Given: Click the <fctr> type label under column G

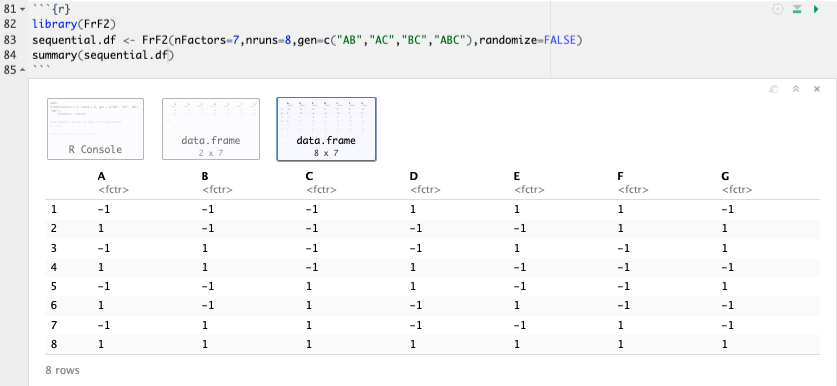Looking at the screenshot, I should click(x=737, y=190).
